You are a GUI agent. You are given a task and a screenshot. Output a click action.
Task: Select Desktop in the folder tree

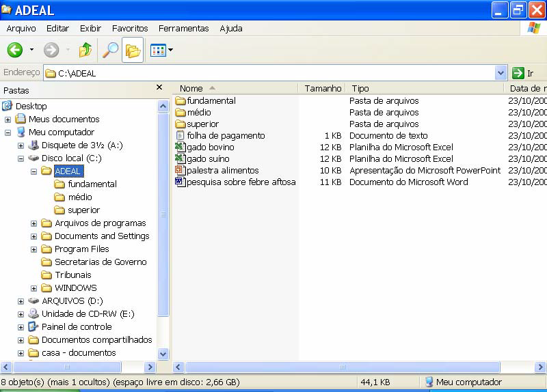point(31,106)
